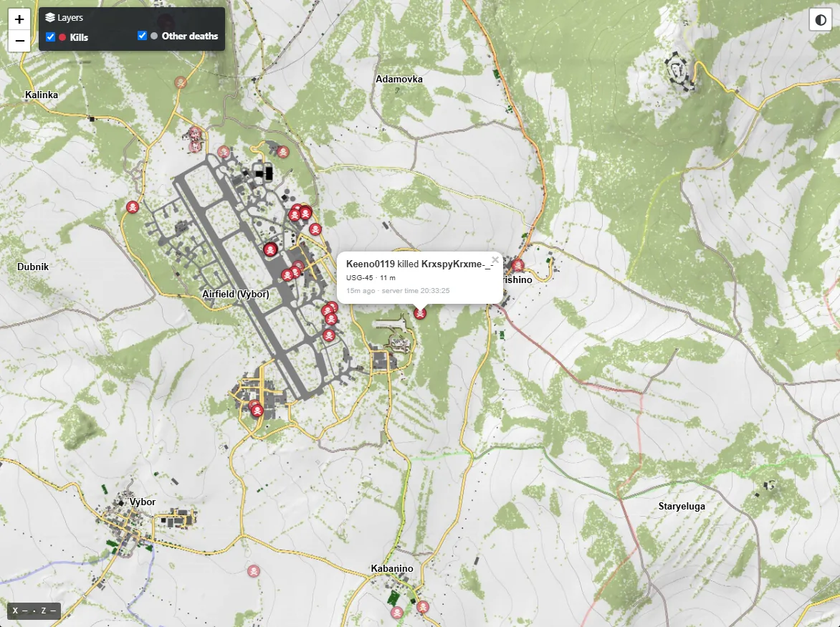Viewport: 840px width, 627px height.
Task: Click the Airfield (Vybor) label
Action: coord(236,294)
